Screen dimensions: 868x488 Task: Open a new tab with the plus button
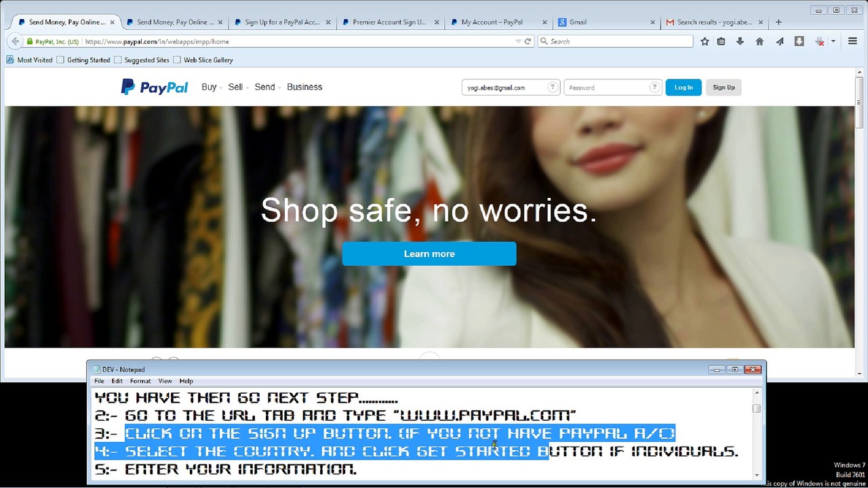pos(778,22)
